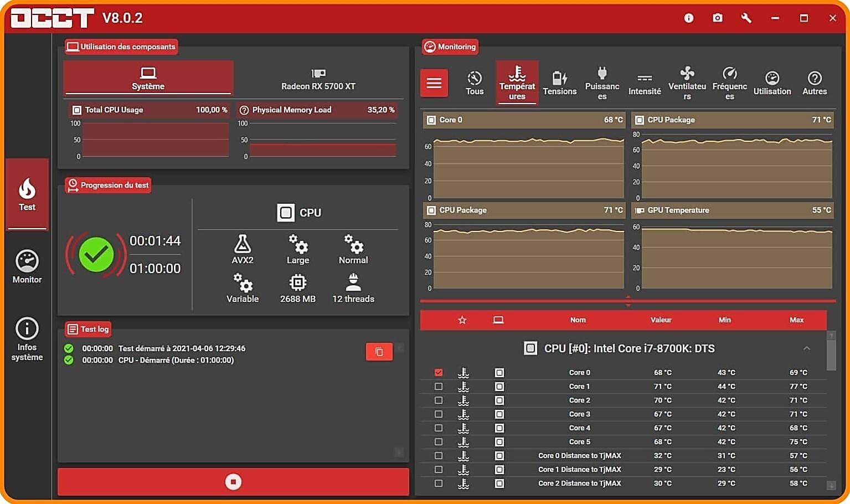Switch to the Ventilateurs tab
This screenshot has width=850, height=504.
[687, 83]
